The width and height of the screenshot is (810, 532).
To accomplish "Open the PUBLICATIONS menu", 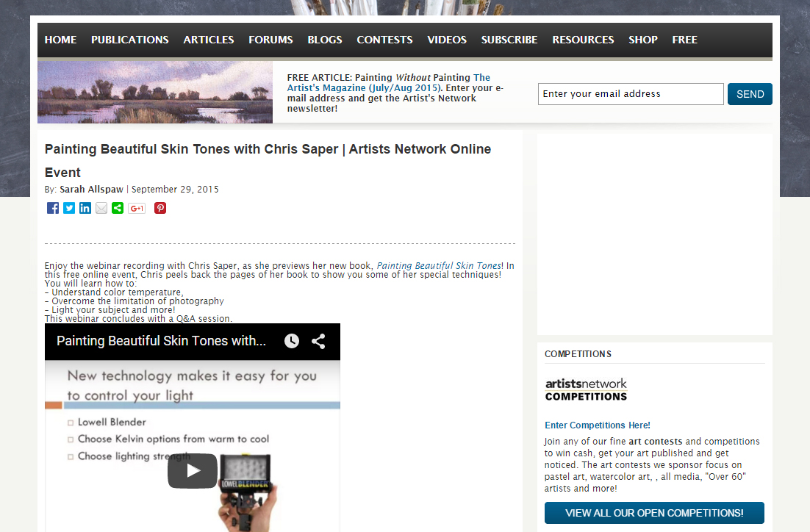I will [130, 40].
